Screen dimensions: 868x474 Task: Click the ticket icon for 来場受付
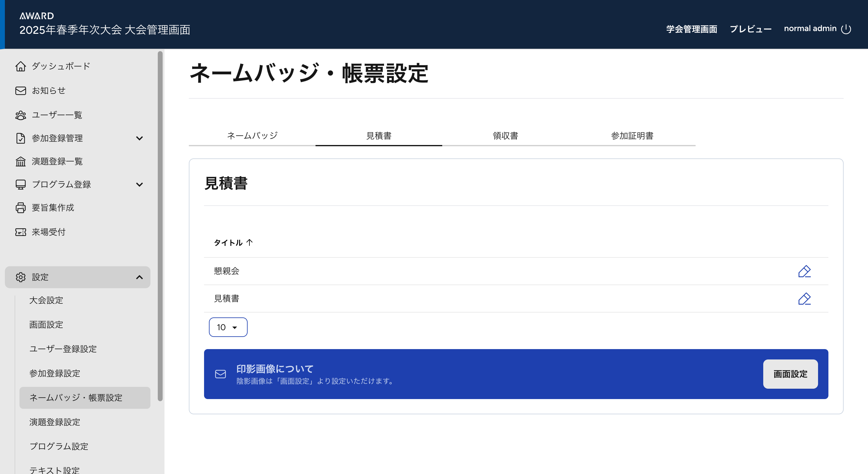20,232
